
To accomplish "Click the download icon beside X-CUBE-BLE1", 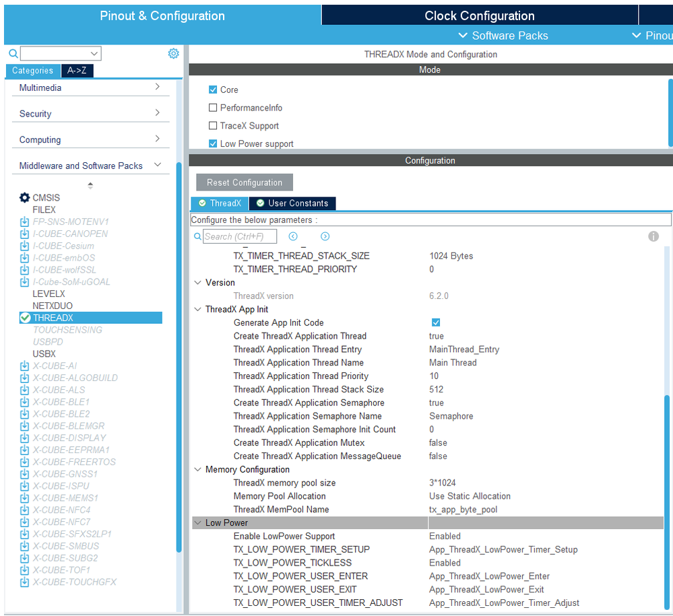I will click(24, 402).
